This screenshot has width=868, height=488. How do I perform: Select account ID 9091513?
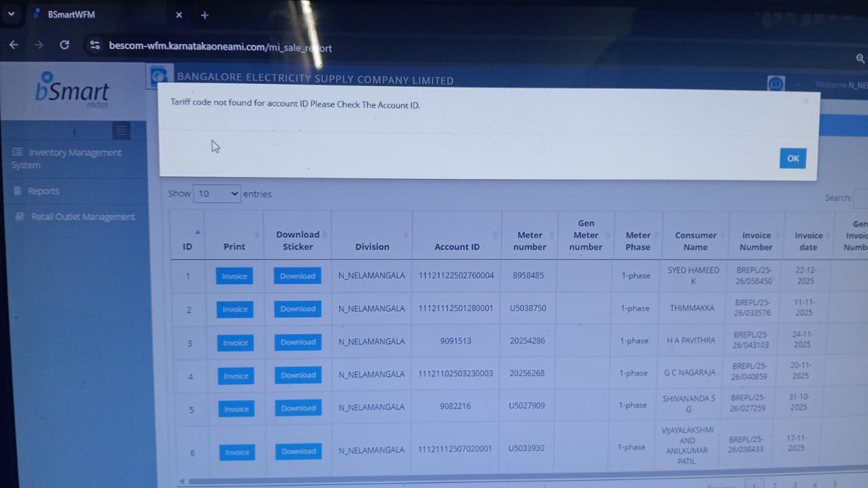coord(456,341)
